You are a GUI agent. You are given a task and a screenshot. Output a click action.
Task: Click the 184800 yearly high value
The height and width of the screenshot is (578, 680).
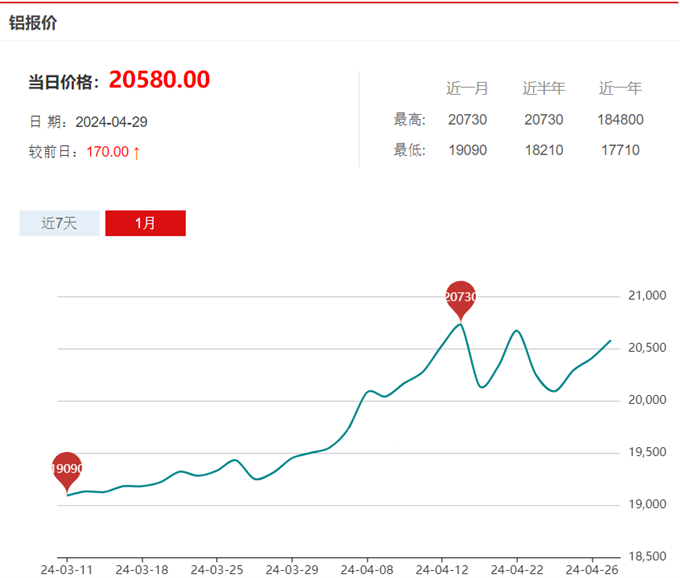coord(620,120)
